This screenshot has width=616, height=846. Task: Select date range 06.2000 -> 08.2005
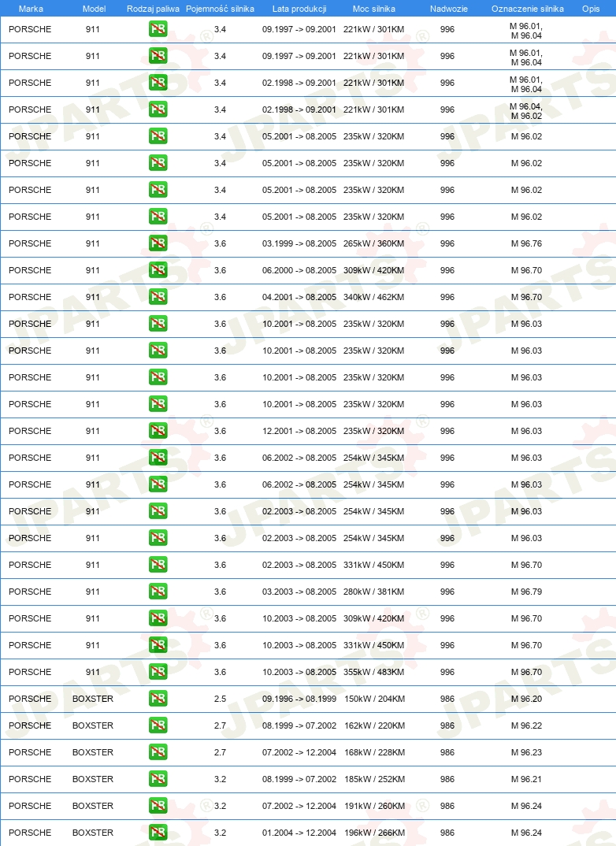pos(299,270)
